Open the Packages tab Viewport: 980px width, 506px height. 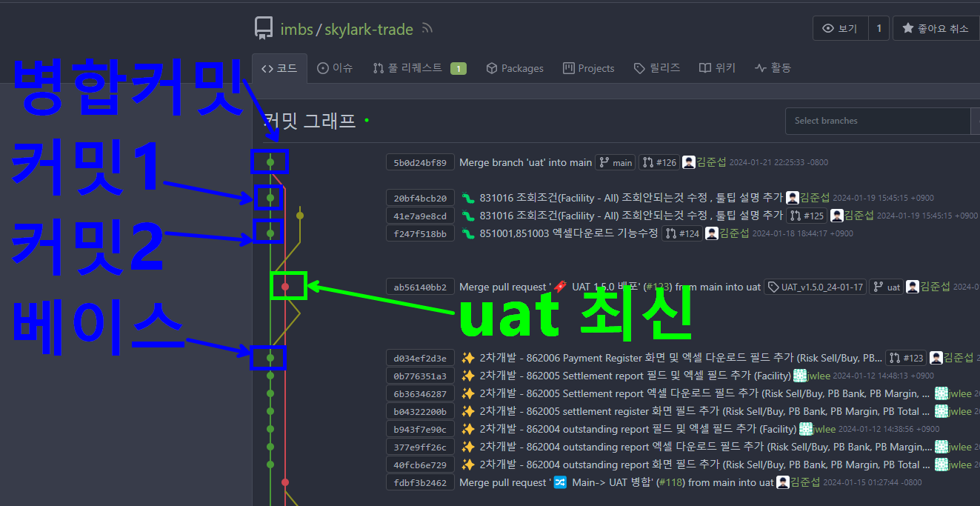click(x=515, y=68)
